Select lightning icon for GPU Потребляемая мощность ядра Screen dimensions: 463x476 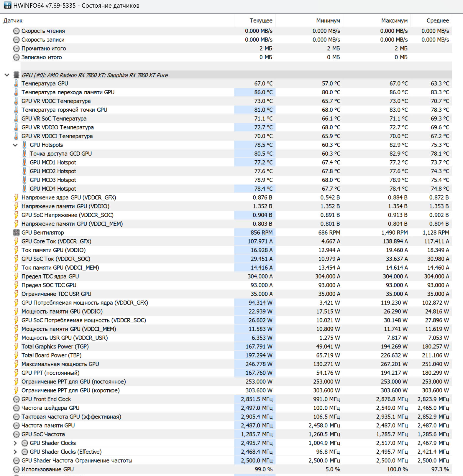pyautogui.click(x=16, y=303)
